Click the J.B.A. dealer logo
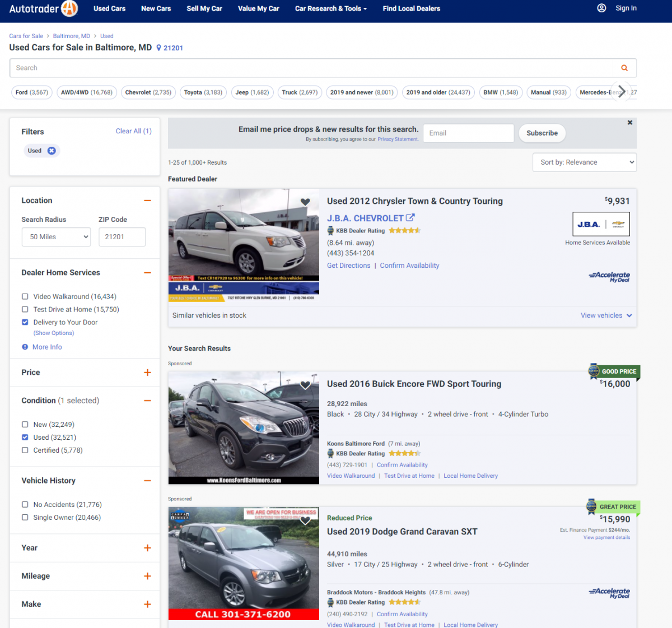Screen dimensions: 672x628 (x=601, y=224)
